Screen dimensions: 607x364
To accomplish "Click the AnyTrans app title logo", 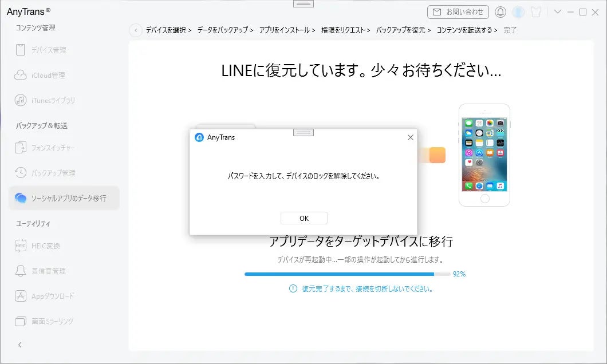I will 29,11.
